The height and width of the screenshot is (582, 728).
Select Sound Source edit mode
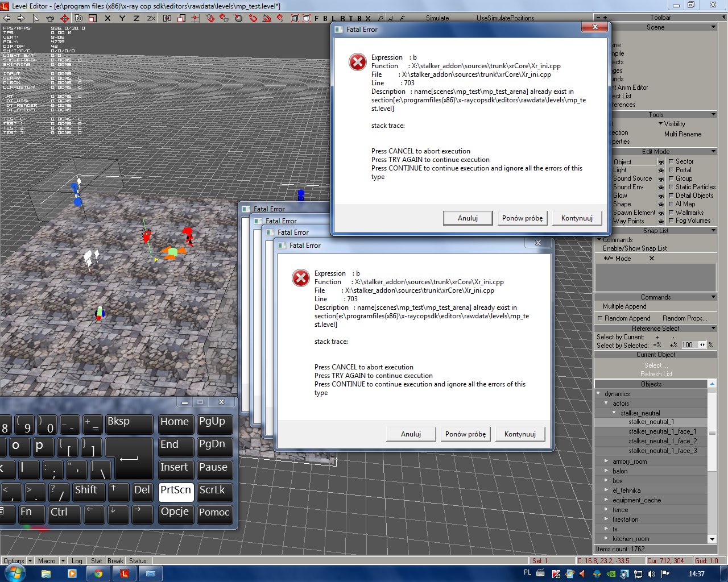[632, 178]
